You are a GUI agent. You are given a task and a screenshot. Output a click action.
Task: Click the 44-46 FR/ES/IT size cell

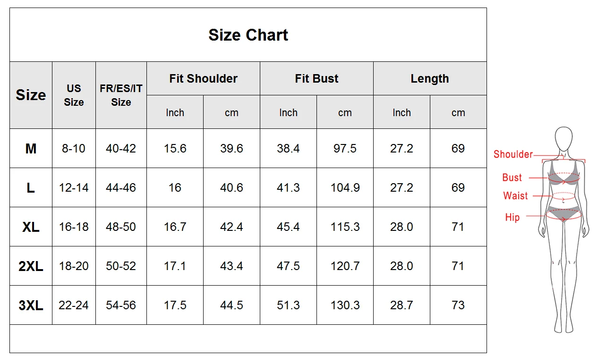coord(121,188)
